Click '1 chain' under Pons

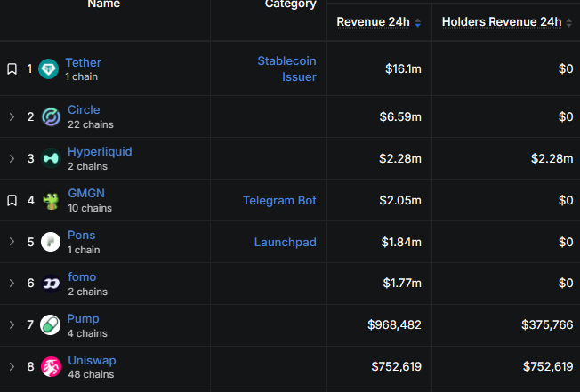pos(84,250)
